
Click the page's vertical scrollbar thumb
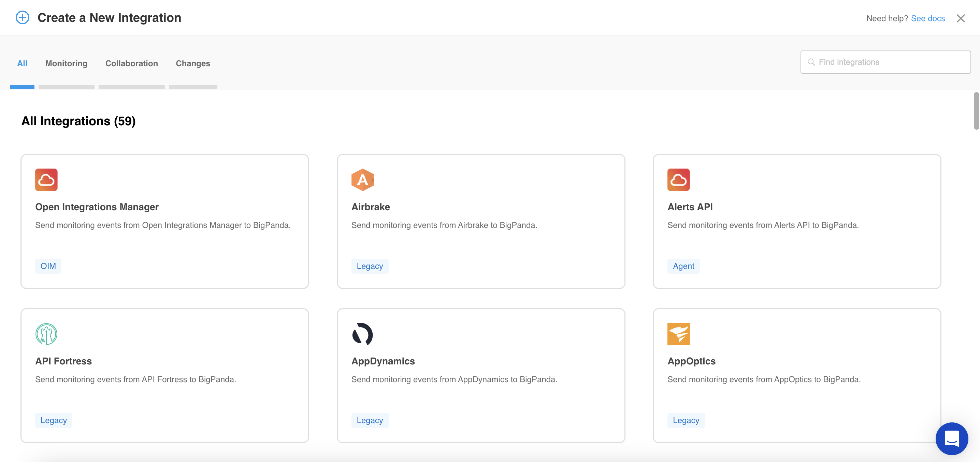click(x=976, y=110)
